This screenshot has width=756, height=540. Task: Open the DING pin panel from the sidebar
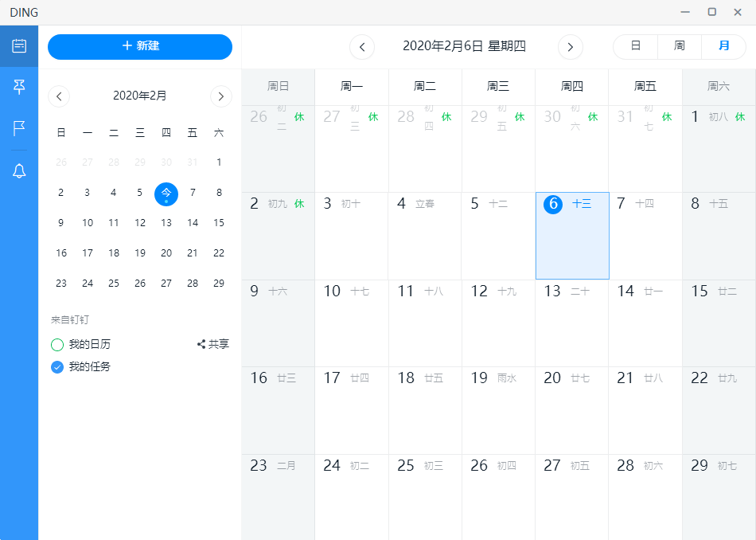click(x=19, y=87)
